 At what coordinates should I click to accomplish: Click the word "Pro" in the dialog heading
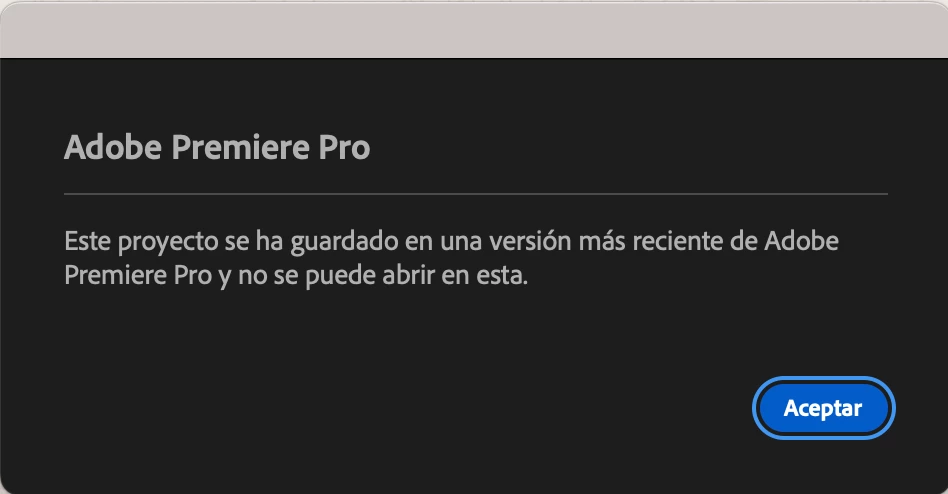pyautogui.click(x=344, y=147)
